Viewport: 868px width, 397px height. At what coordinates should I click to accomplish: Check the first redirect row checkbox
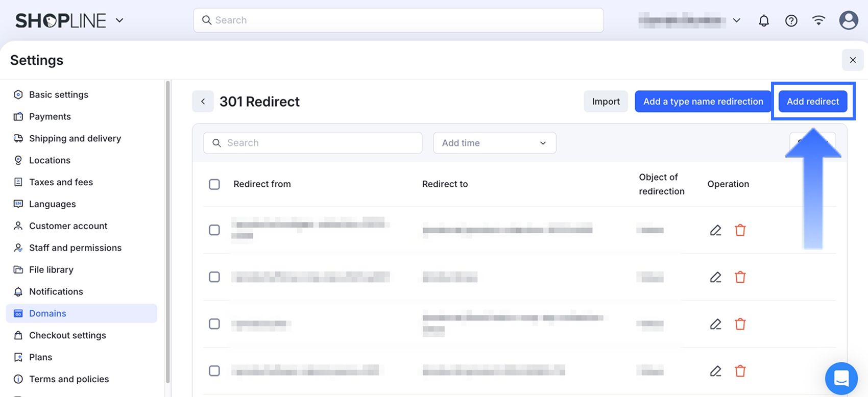coord(214,230)
